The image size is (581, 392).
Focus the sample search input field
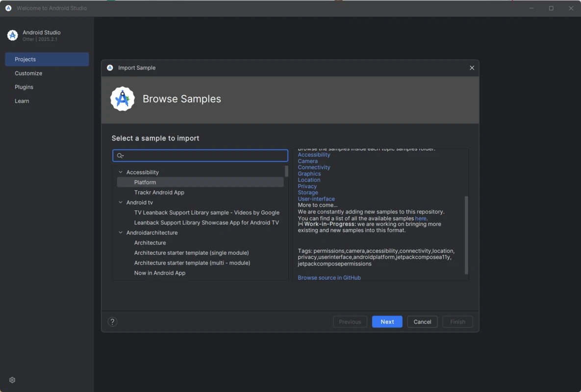200,155
